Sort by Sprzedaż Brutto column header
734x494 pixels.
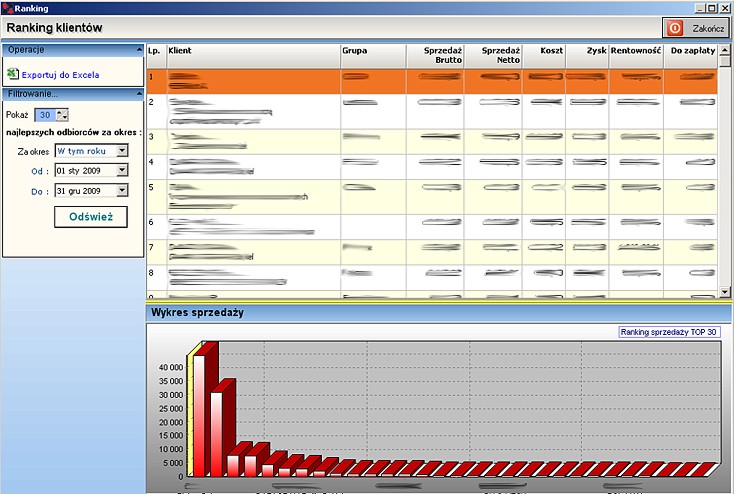(x=435, y=56)
